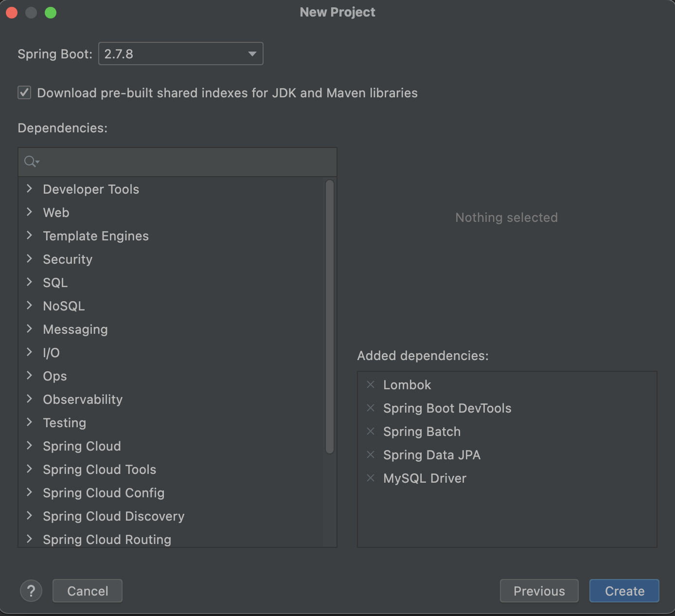The image size is (675, 616).
Task: Zoom the window with green button
Action: point(51,13)
